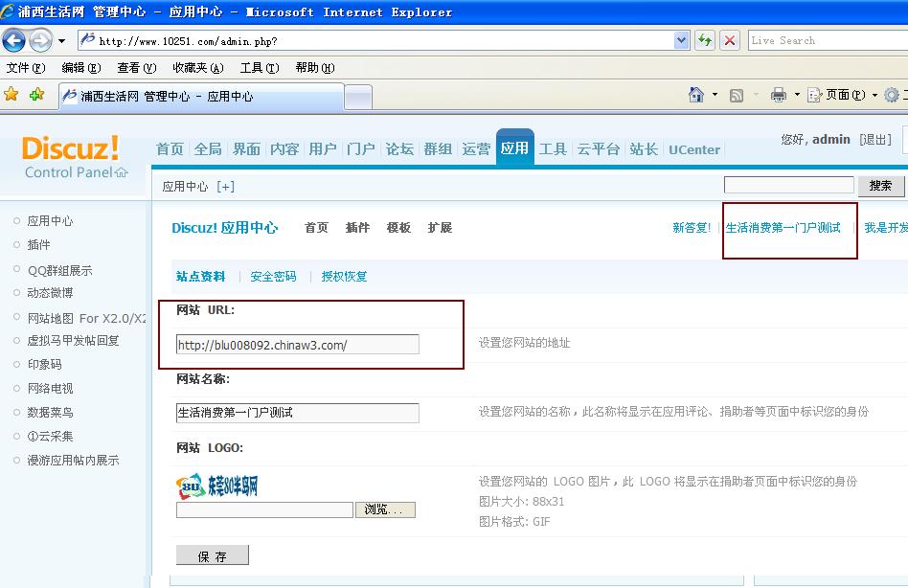908x588 pixels.
Task: Select the 浦西生活网 管理中心 browser tab
Action: click(201, 96)
